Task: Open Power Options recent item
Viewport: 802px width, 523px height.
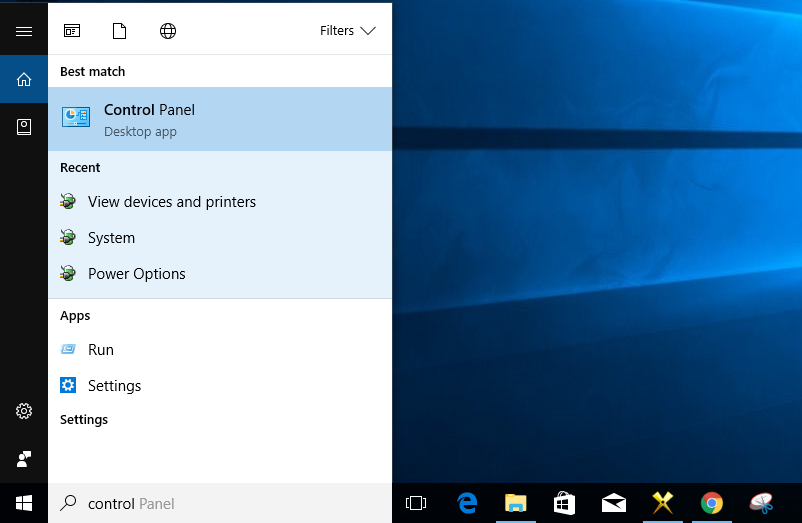Action: 220,274
